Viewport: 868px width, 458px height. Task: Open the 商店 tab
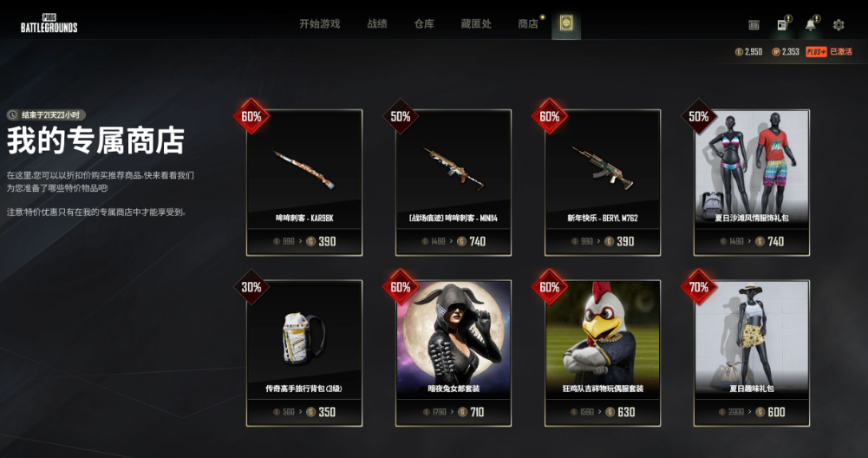528,23
